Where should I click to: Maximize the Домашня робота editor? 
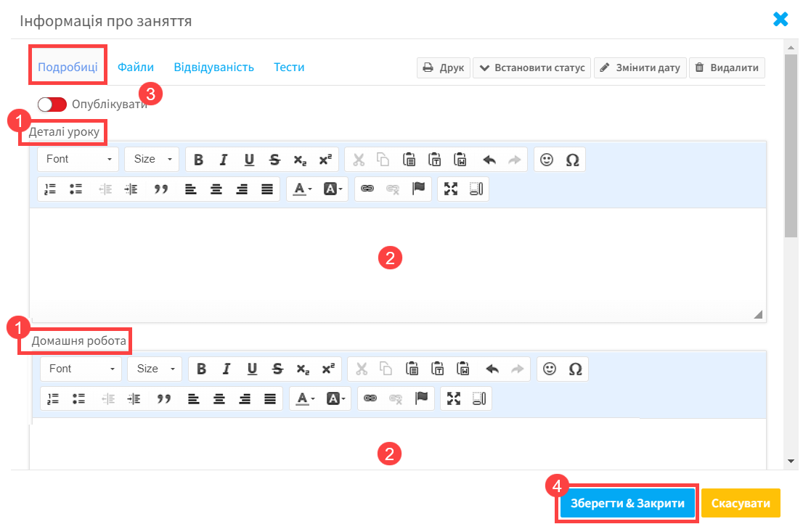pos(454,398)
